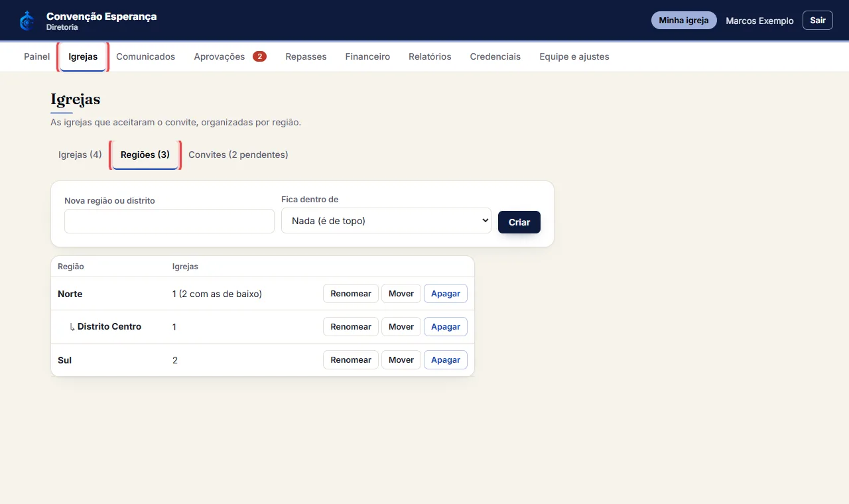View the Relatórios section
The image size is (849, 504).
point(430,56)
